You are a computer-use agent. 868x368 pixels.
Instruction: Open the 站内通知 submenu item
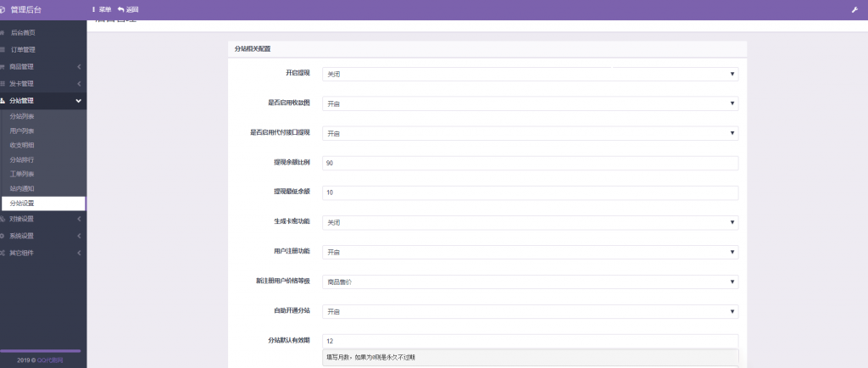(43, 189)
